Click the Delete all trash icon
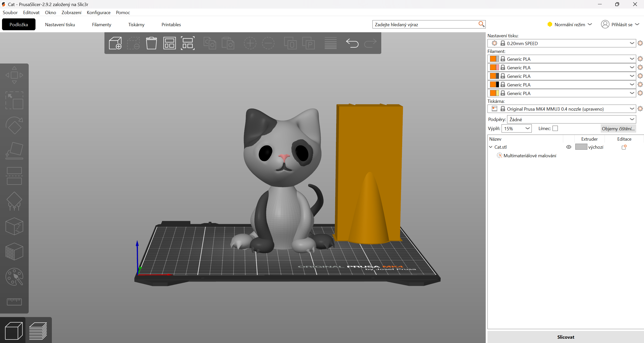The width and height of the screenshot is (644, 343). [x=151, y=43]
